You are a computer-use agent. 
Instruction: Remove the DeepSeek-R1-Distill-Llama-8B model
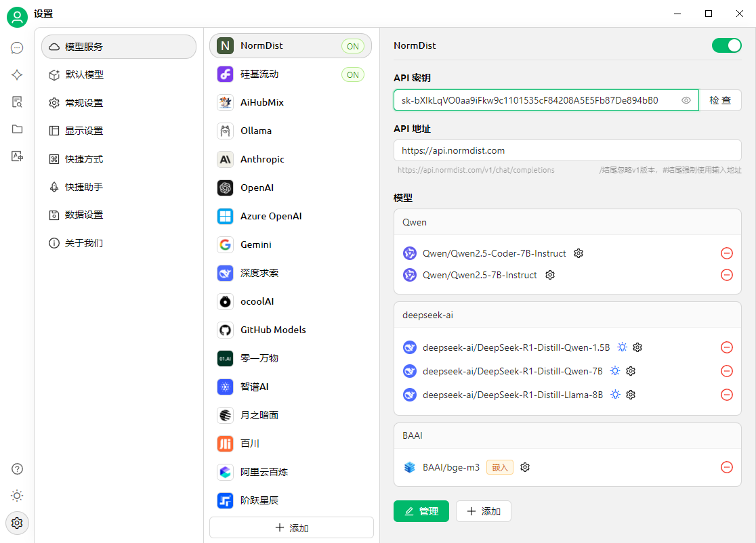[x=727, y=395]
